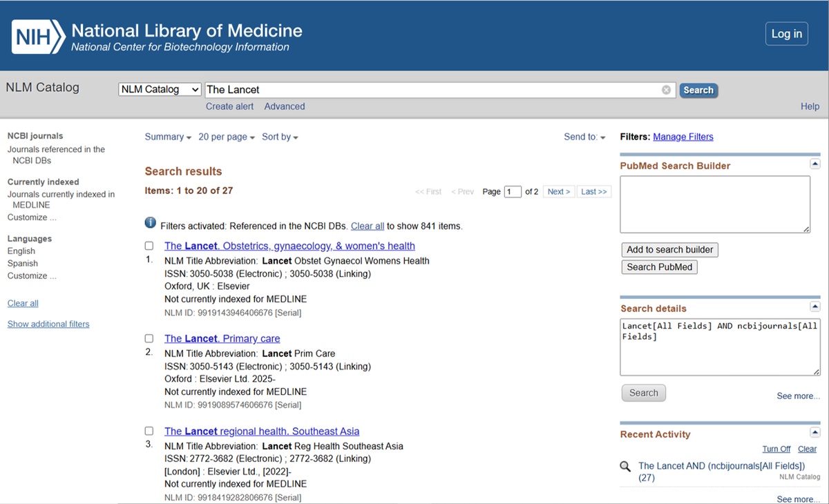Click the magnifying glass icon in Recent Activity

coord(625,466)
